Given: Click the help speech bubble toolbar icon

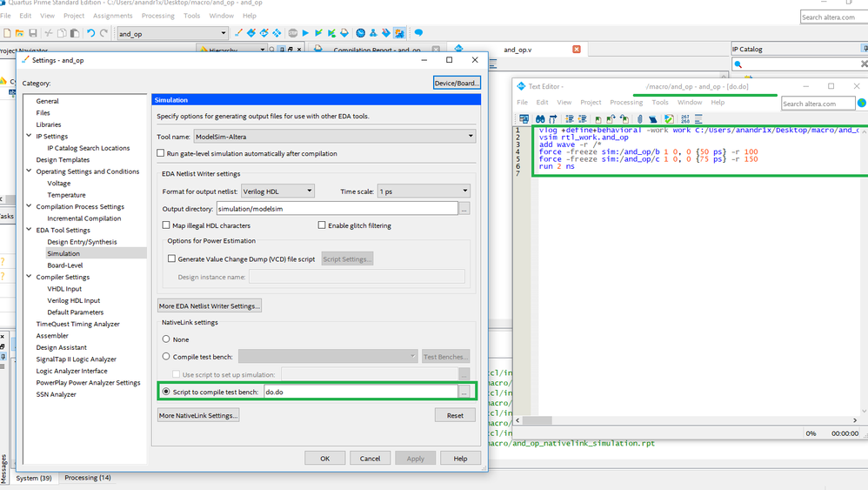Looking at the screenshot, I should click(x=418, y=33).
